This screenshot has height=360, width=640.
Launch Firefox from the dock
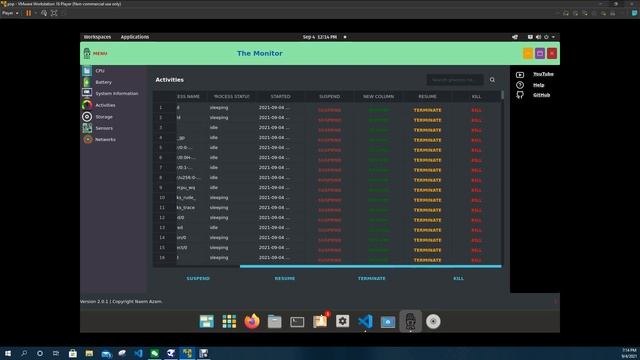pos(252,321)
